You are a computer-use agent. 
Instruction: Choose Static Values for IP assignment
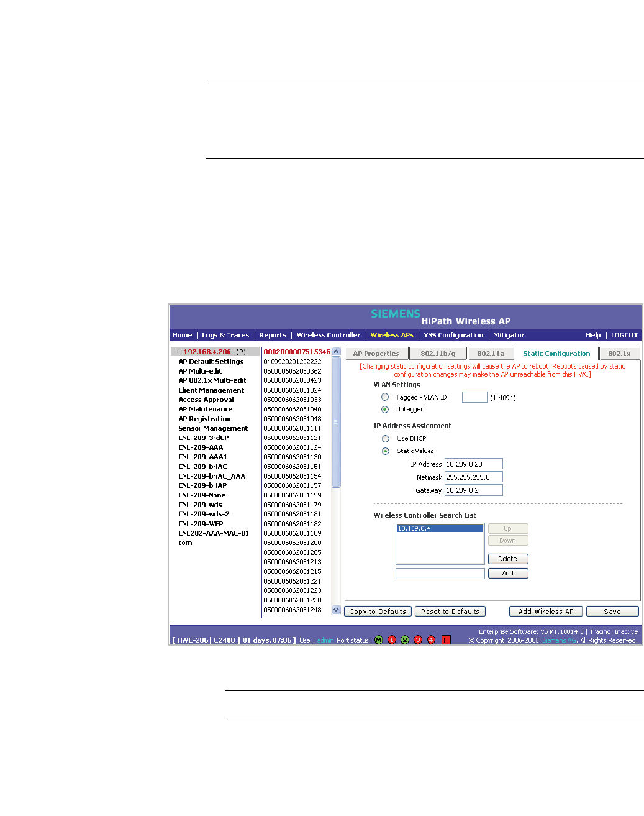[386, 451]
